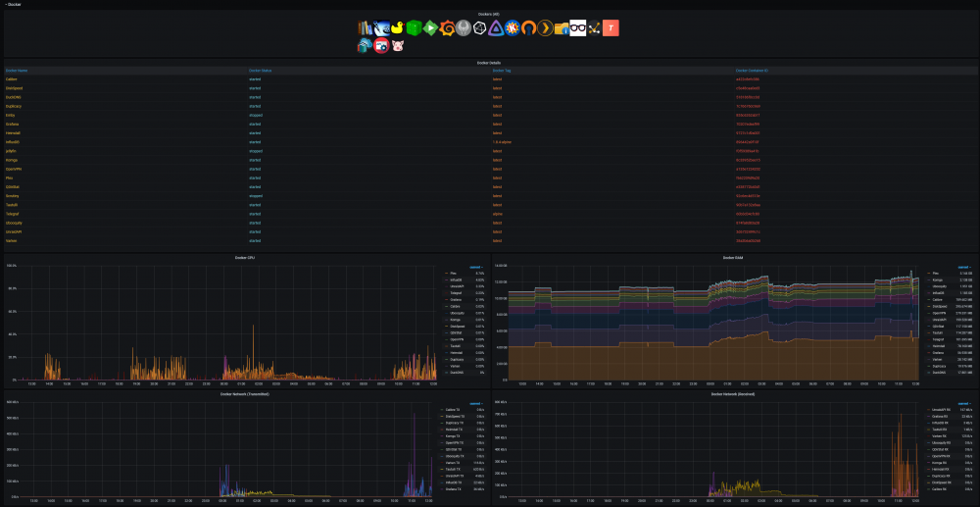Click the Varken name cell
Screen dimensions: 980x507
(11, 240)
